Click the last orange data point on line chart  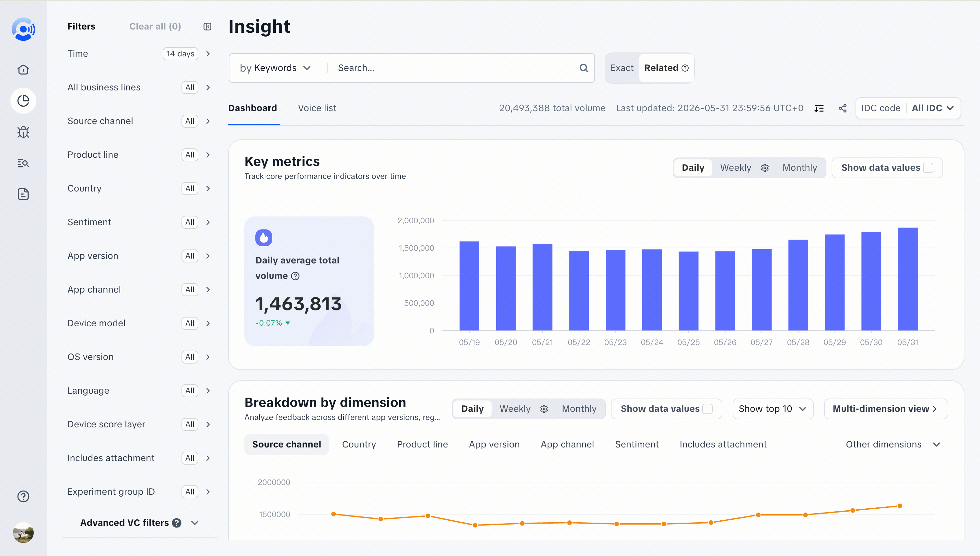(x=899, y=506)
